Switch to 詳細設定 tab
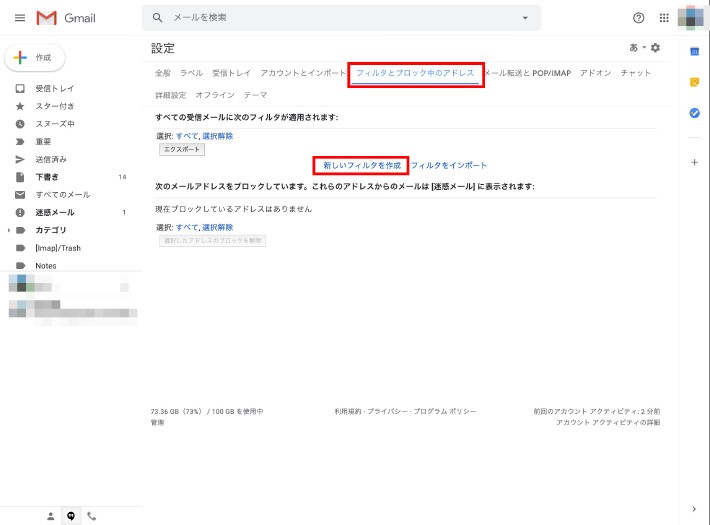Viewport: 710px width, 525px height. 171,95
